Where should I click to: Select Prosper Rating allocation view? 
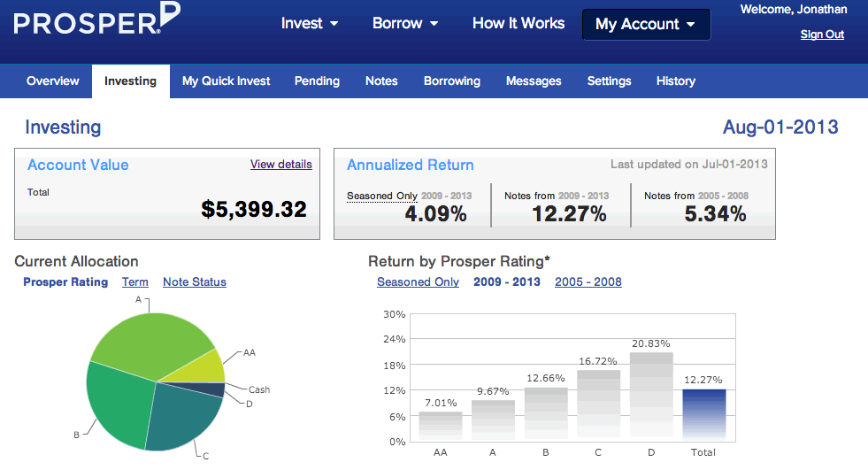click(65, 281)
